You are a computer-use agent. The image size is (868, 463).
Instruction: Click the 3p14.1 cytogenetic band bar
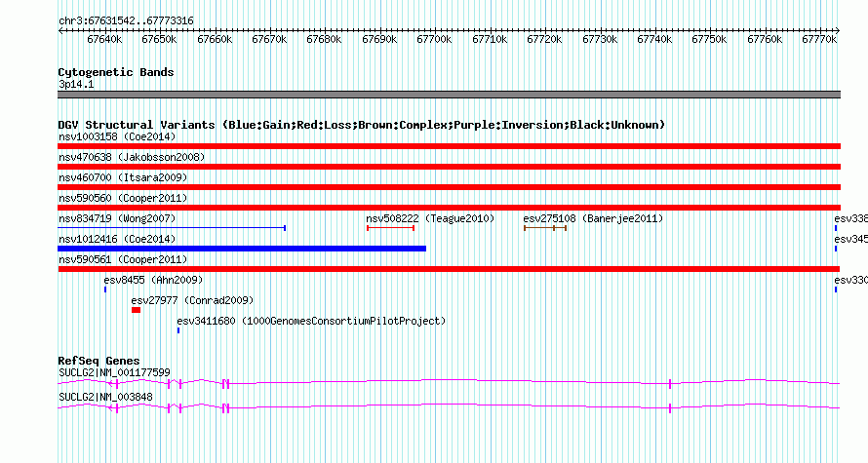click(x=449, y=95)
